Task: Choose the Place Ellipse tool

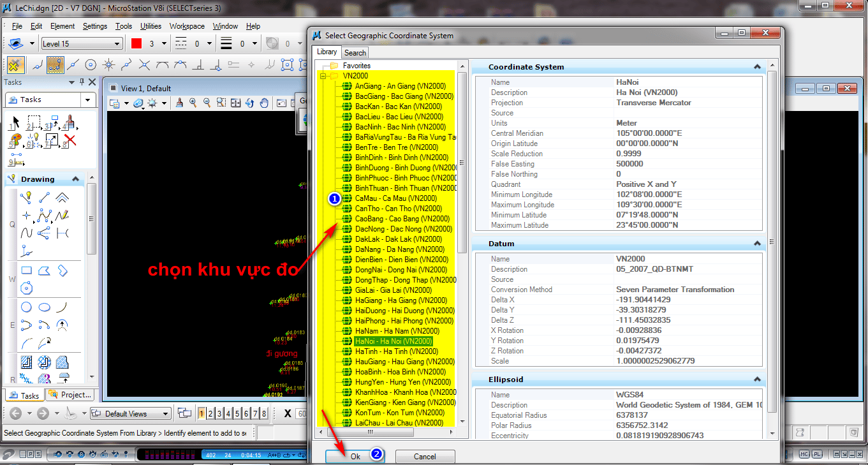Action: (44, 307)
